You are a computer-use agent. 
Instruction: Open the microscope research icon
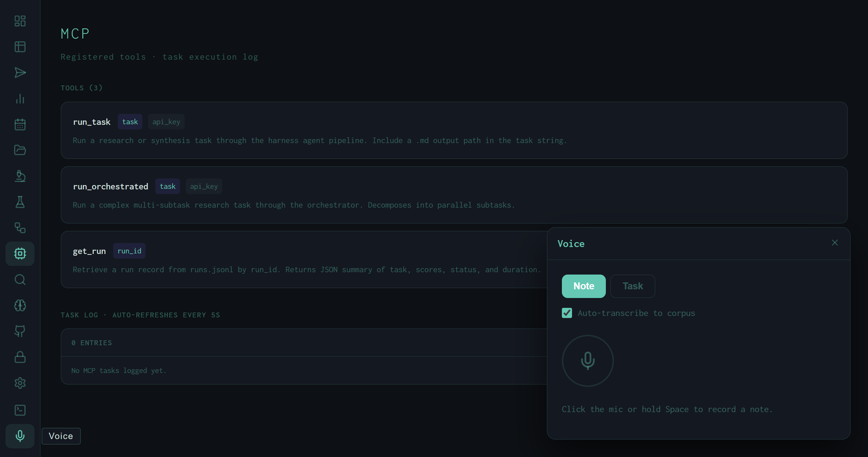(20, 176)
